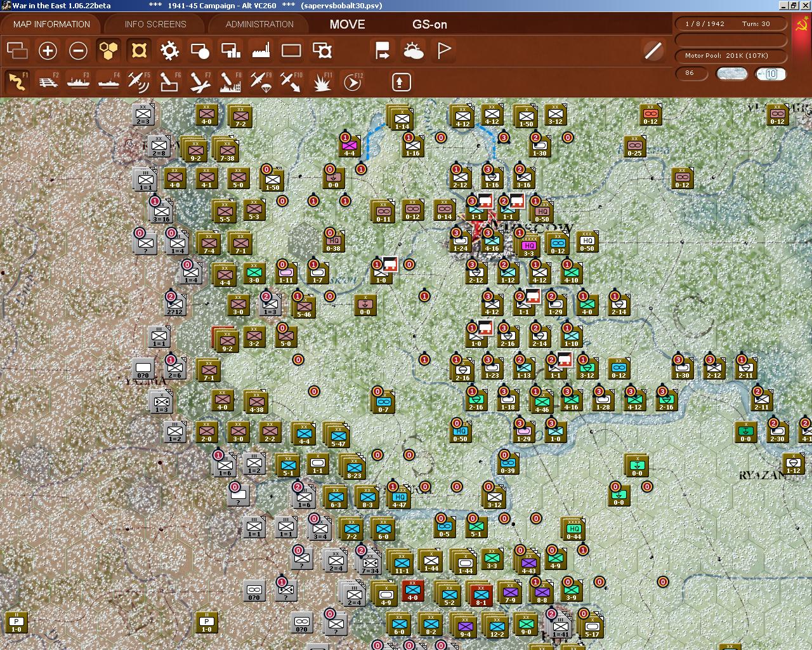Screen dimensions: 812x650
Task: Select the 7=34 German unit counter
Action: click(x=370, y=563)
